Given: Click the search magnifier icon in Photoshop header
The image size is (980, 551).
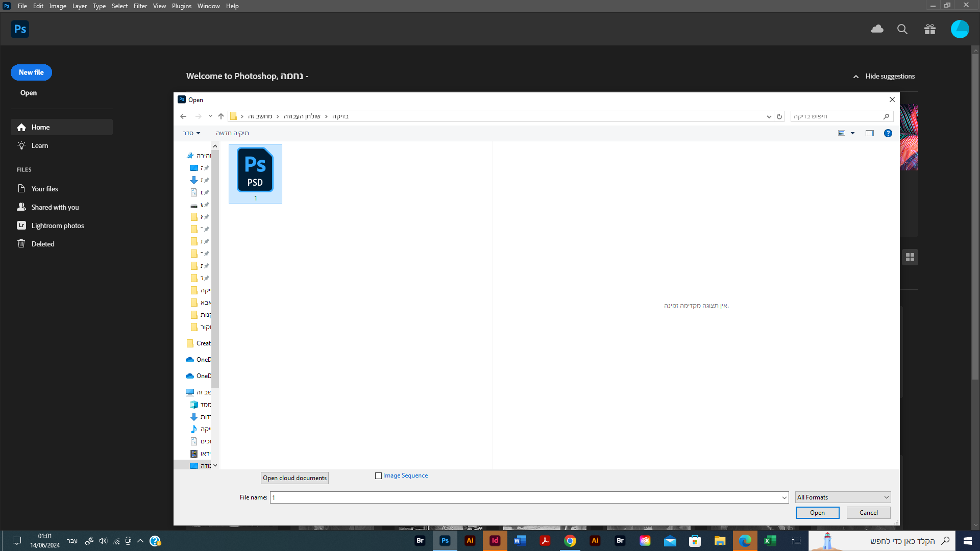Looking at the screenshot, I should click(902, 29).
